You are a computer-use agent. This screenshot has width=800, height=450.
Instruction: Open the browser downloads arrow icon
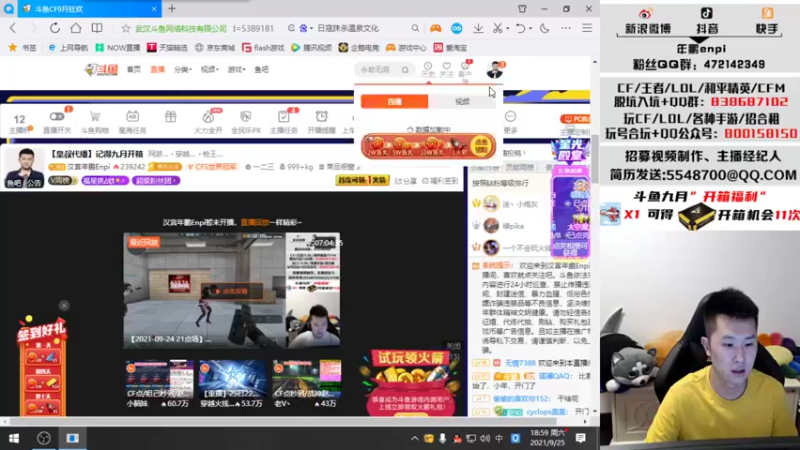coord(478,28)
